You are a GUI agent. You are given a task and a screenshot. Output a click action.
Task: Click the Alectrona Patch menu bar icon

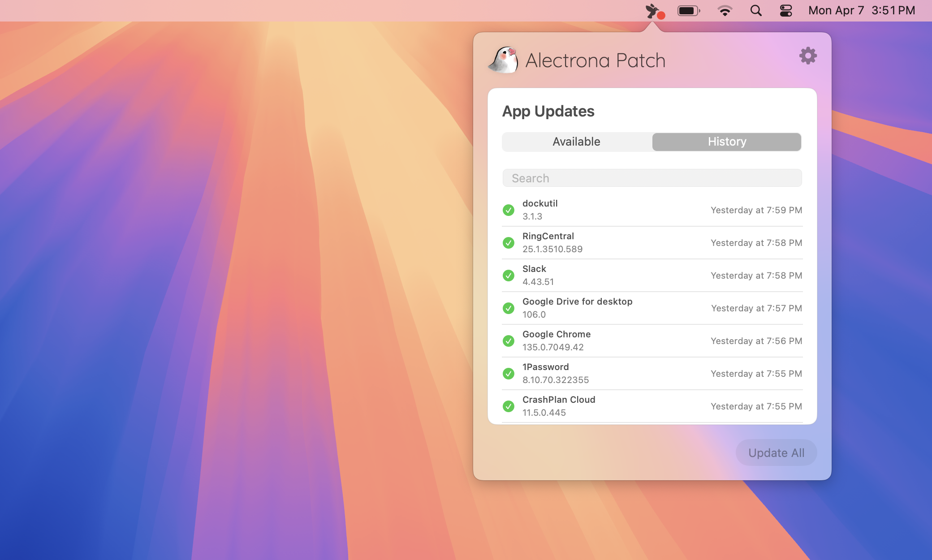point(652,10)
